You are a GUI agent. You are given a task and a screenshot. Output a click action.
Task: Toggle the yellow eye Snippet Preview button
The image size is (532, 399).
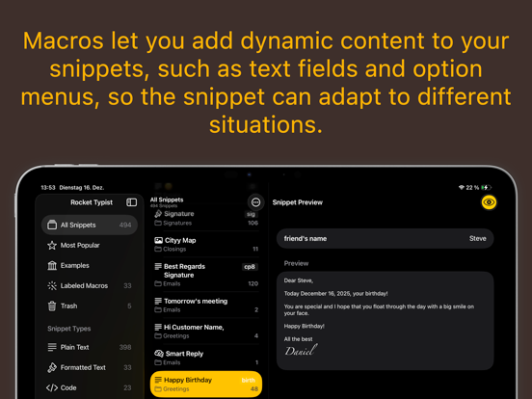489,202
